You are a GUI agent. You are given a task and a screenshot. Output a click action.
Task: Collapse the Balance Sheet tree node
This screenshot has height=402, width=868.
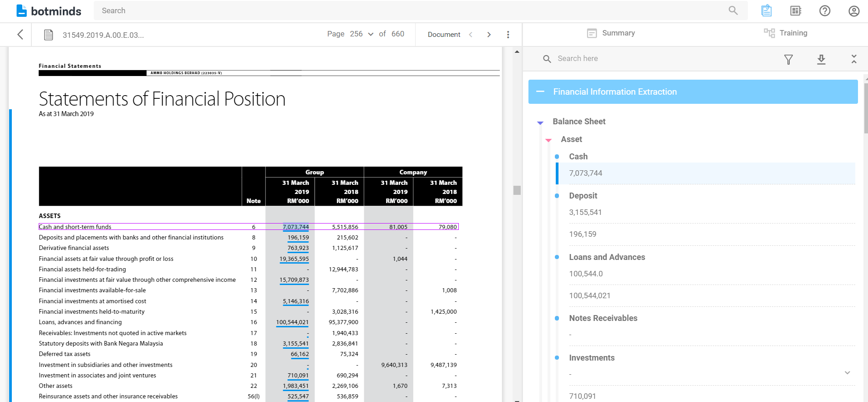pos(540,122)
